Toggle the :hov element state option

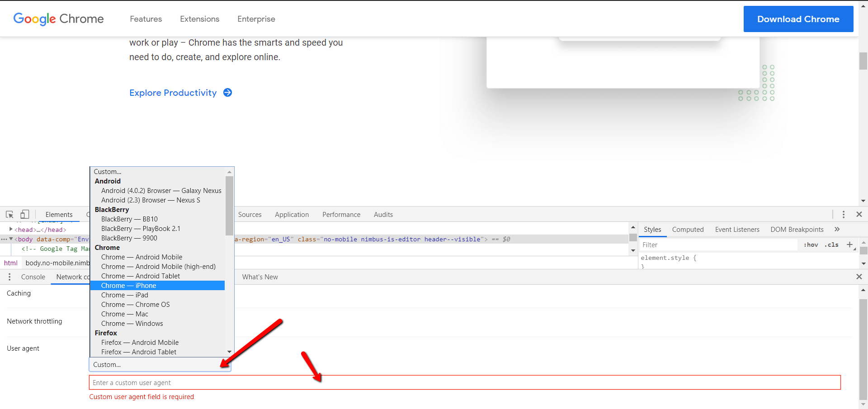coord(811,245)
